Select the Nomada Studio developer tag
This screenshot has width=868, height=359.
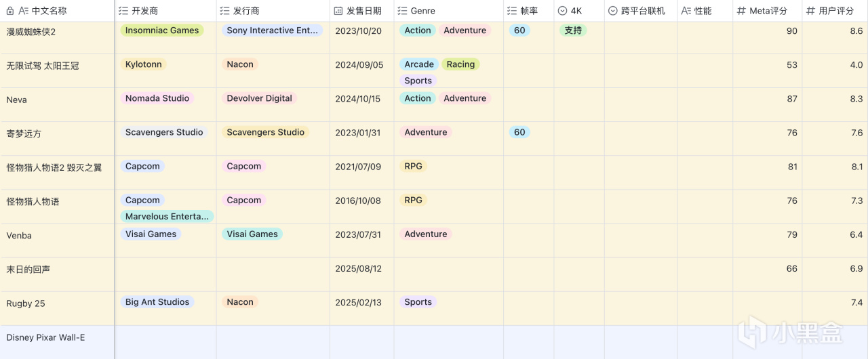point(157,98)
